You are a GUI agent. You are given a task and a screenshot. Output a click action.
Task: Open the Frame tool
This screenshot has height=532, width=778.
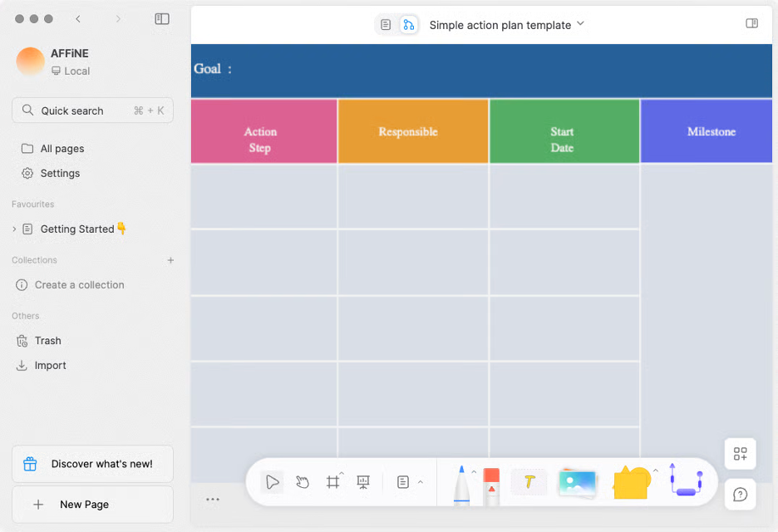pyautogui.click(x=333, y=482)
